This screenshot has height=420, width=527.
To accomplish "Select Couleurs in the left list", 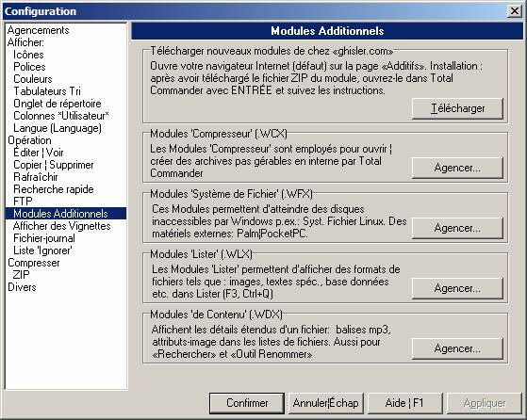I will pos(33,79).
